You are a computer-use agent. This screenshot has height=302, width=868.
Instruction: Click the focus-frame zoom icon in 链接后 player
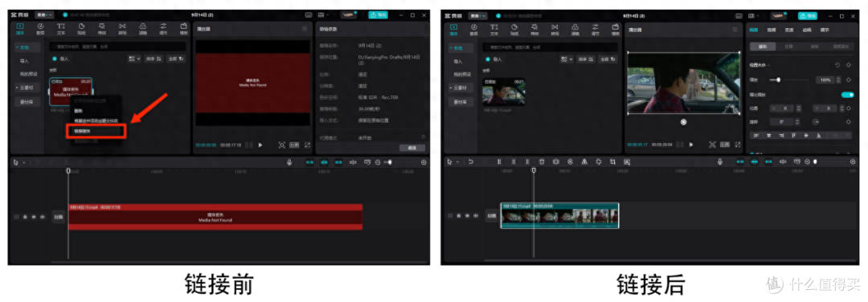coord(712,145)
